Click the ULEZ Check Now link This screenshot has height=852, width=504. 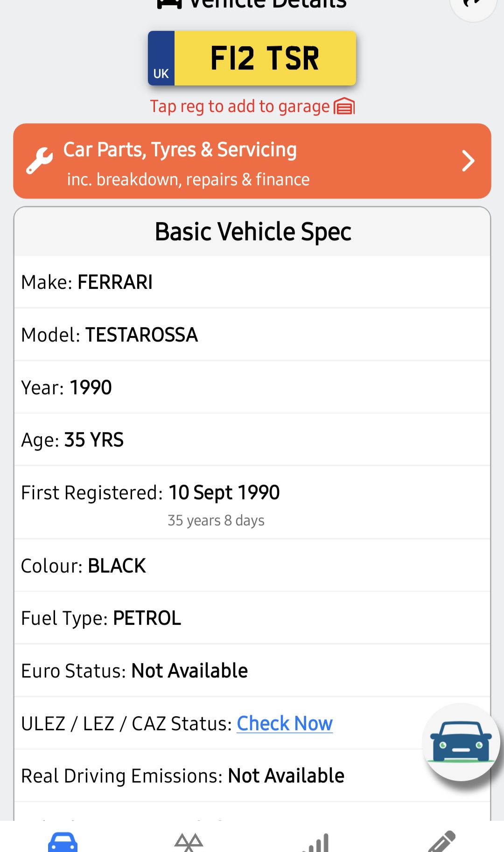coord(285,724)
